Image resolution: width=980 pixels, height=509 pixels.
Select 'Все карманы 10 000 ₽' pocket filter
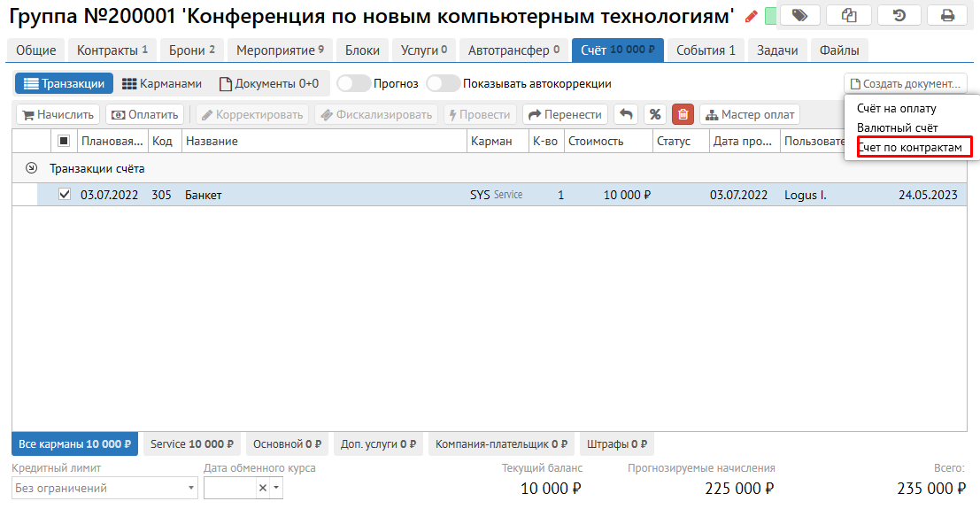click(74, 444)
